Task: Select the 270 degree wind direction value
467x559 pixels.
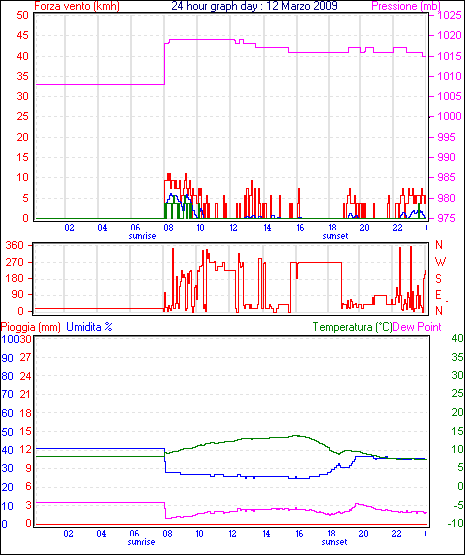Action: pyautogui.click(x=15, y=262)
